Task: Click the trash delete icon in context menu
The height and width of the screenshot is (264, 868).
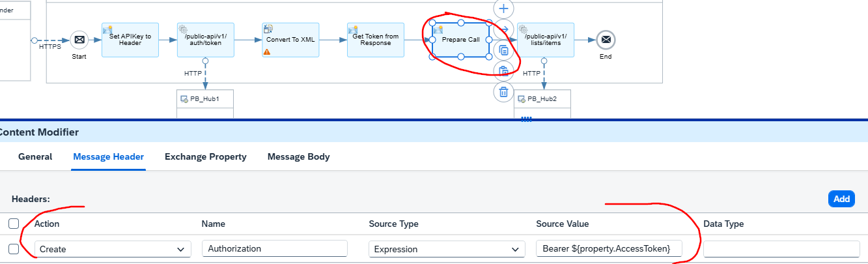Action: pos(503,92)
